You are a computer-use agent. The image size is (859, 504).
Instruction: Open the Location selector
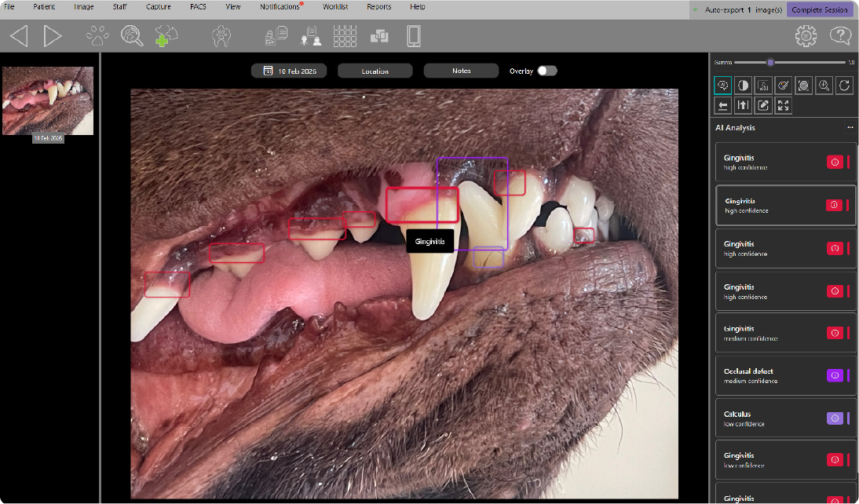pyautogui.click(x=375, y=71)
